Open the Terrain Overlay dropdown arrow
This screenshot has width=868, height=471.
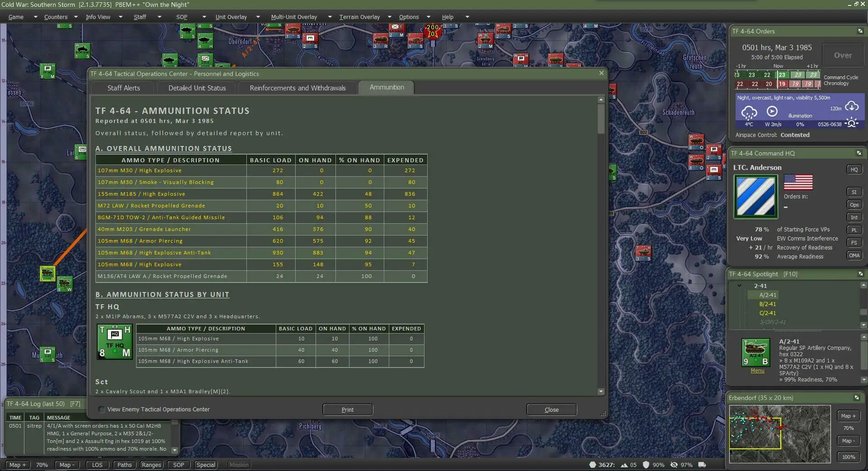pyautogui.click(x=389, y=17)
